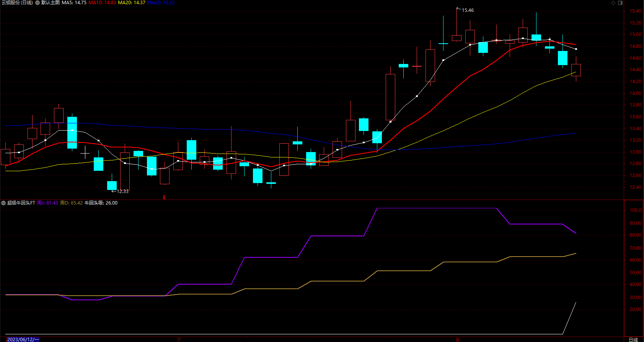This screenshot has width=644, height=342.
Task: Click the 50.00 indicator axis label
Action: point(635,273)
